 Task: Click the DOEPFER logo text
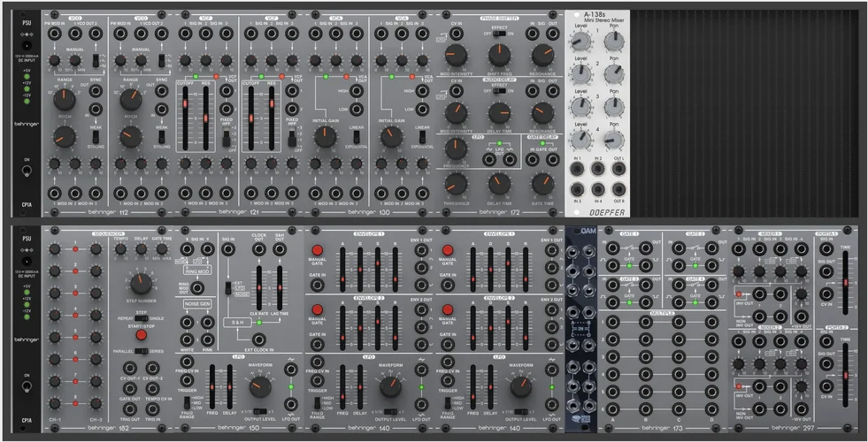(x=607, y=212)
